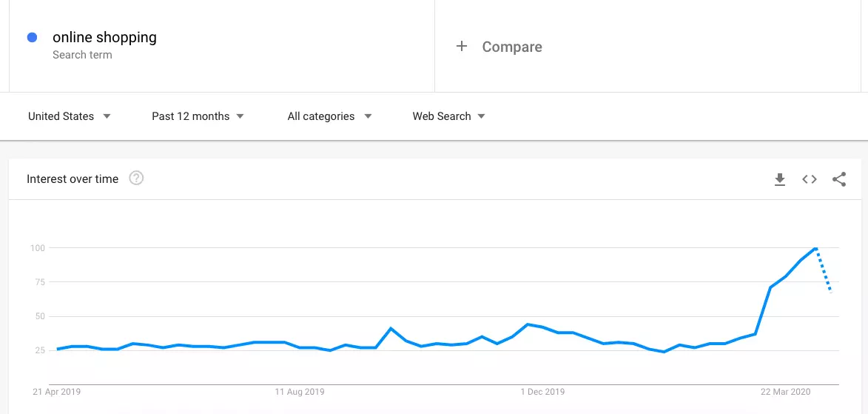Click the 11 Aug 2019 axis label
Viewport: 868px width, 414px height.
point(300,392)
